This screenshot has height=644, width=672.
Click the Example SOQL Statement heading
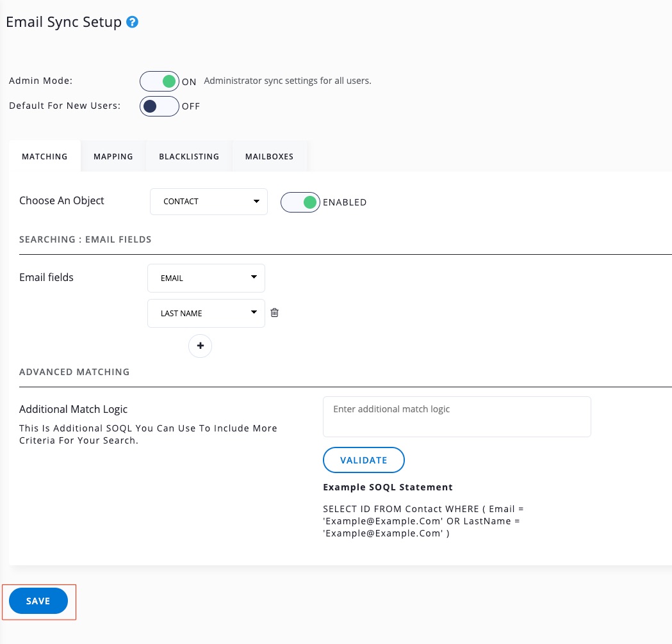tap(388, 487)
